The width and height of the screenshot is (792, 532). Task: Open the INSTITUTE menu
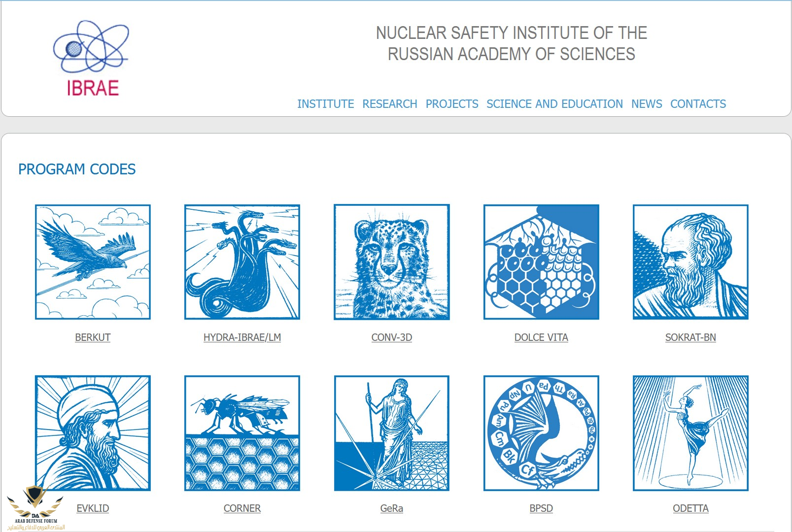coord(325,104)
